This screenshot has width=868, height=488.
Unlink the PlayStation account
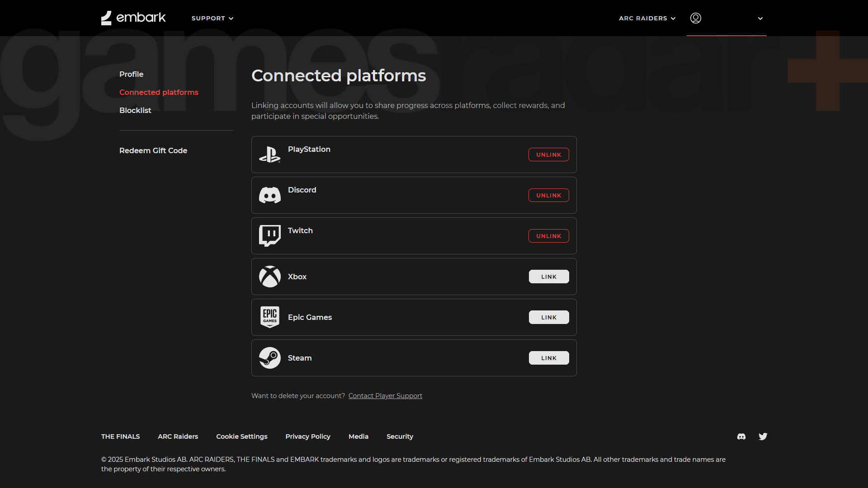point(548,154)
